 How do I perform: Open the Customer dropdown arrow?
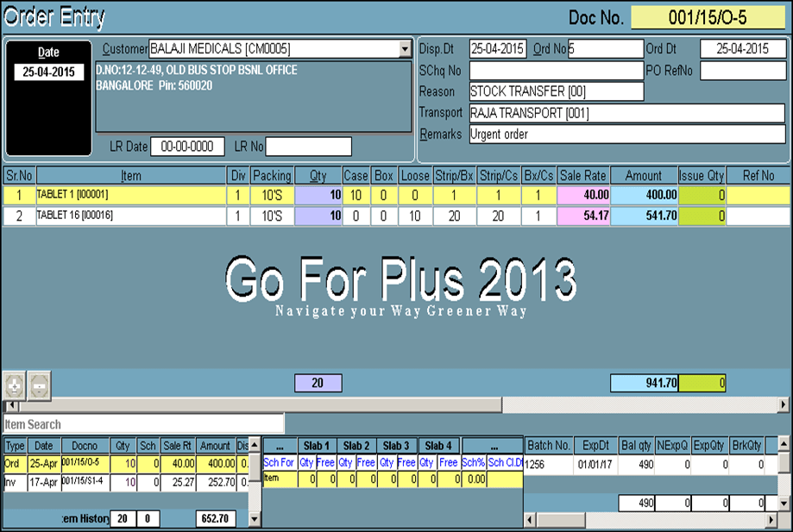pyautogui.click(x=405, y=49)
